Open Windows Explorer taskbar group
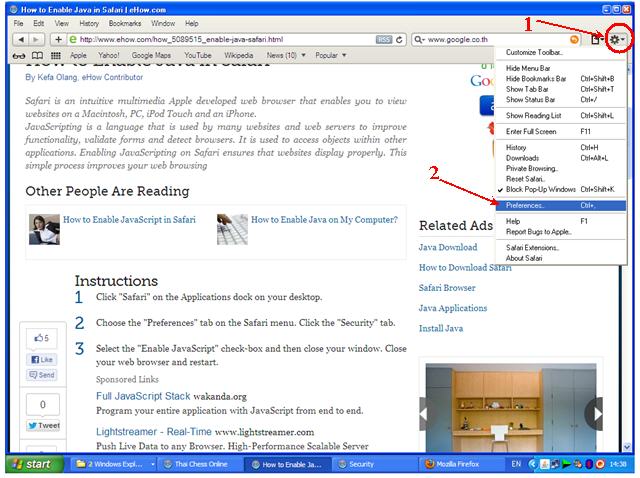This screenshot has width=640, height=478. point(113,464)
